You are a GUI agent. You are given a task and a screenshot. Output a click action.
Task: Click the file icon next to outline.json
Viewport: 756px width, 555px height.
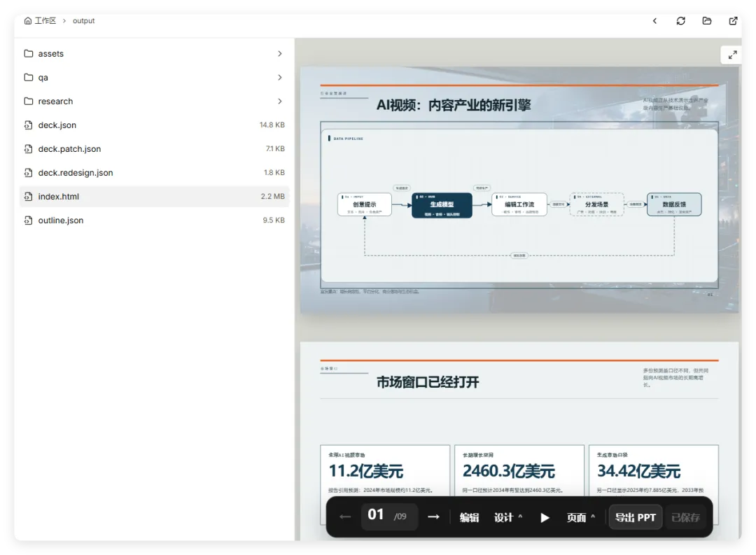click(29, 220)
